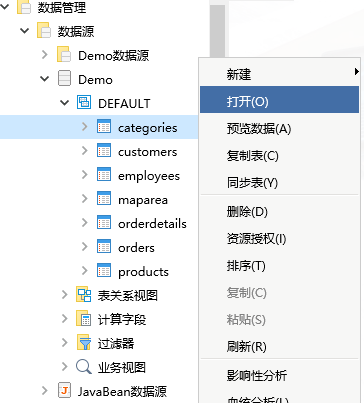Select the 表关系视图 label
This screenshot has height=403, width=364.
coord(128,295)
